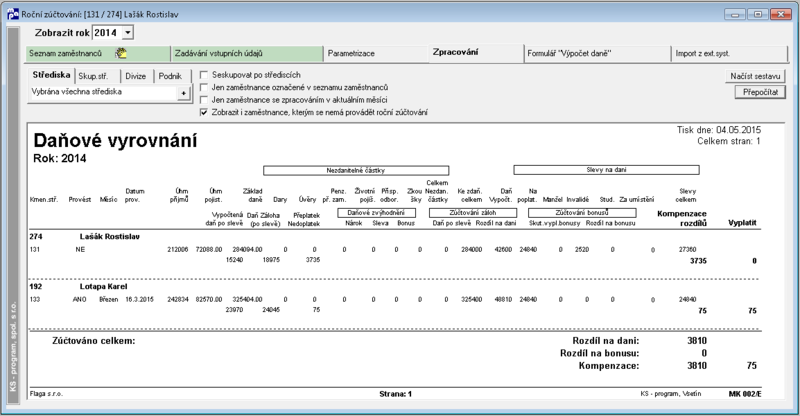Click the Rok: 2014 report subtitle
Viewport: 800px width, 416px height.
[60, 159]
